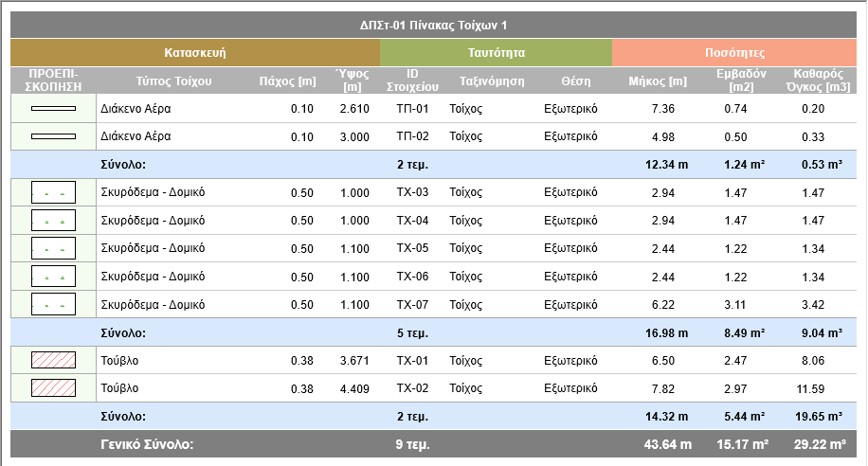
Task: Click the Τύπος Τοίχου column header
Action: click(173, 81)
